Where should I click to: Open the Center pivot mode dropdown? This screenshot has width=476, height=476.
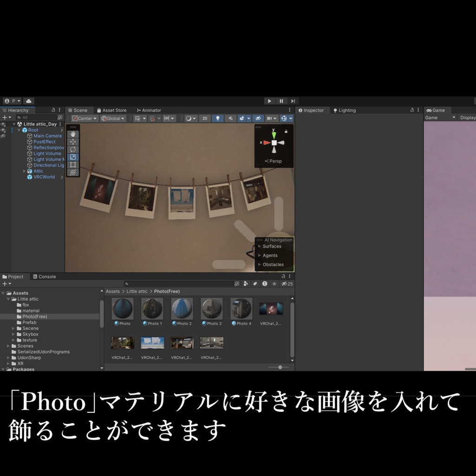[x=84, y=119]
